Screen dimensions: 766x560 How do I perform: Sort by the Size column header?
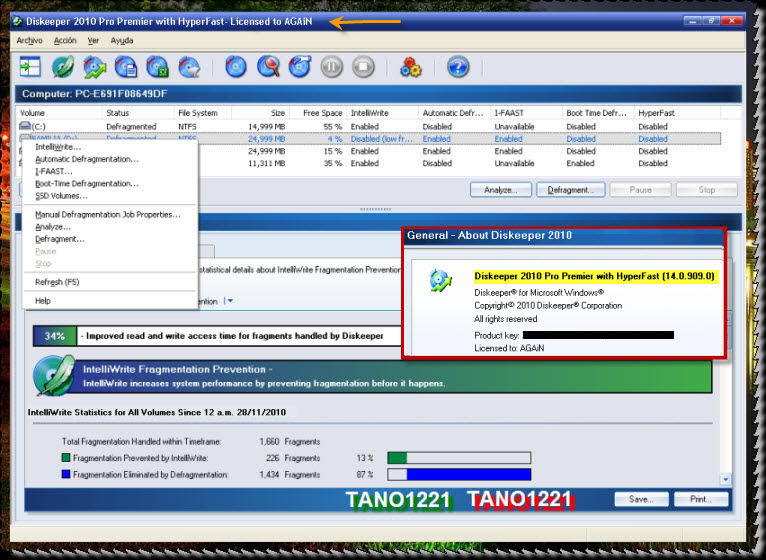pos(260,113)
